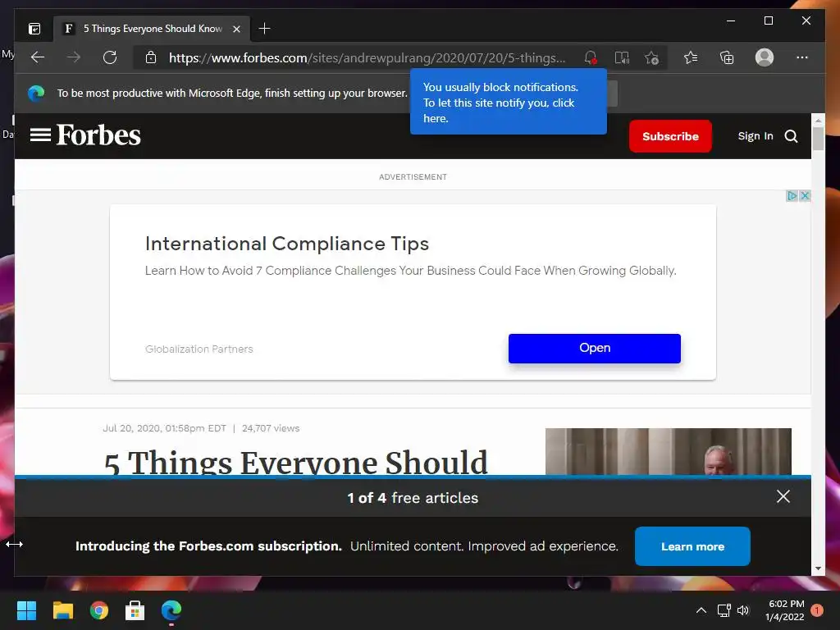Click the 24,707 views text
Screen dimensions: 840x630
tap(271, 428)
